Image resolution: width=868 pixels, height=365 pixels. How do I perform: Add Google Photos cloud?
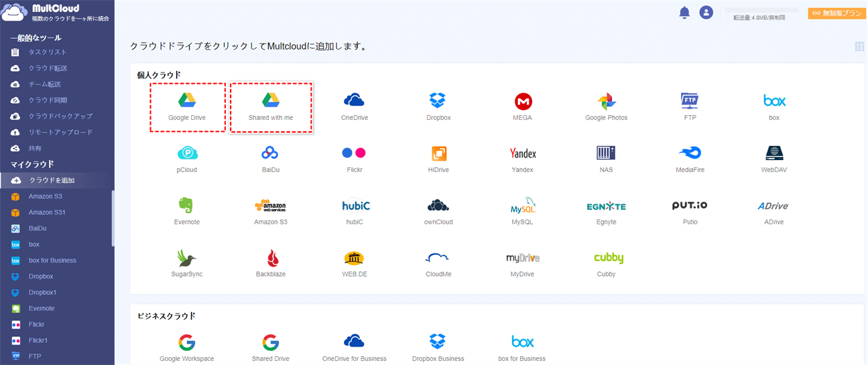pyautogui.click(x=607, y=107)
